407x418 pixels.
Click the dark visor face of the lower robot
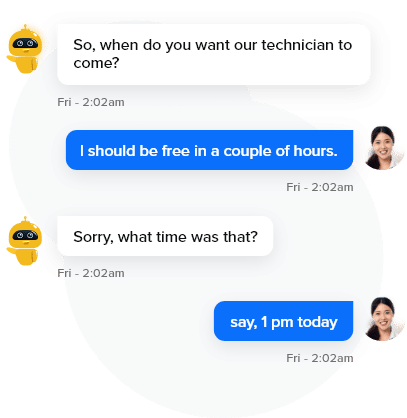coord(25,236)
